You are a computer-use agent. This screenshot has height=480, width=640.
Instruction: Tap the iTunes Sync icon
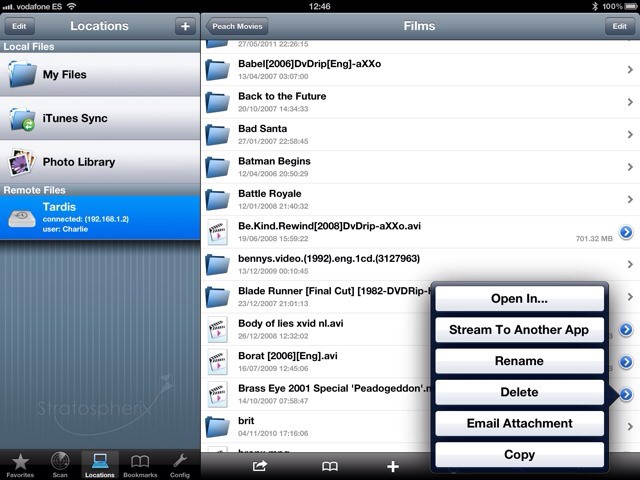(22, 119)
